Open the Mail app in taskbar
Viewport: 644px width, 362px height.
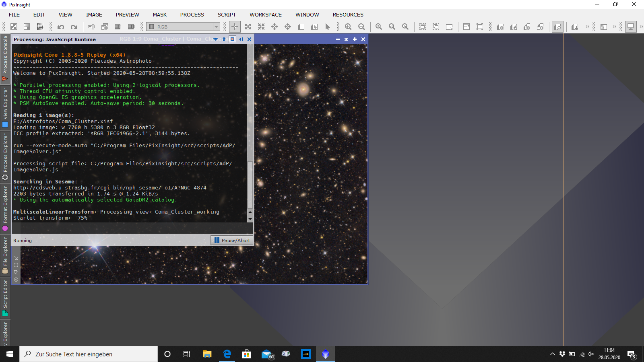pos(266,354)
